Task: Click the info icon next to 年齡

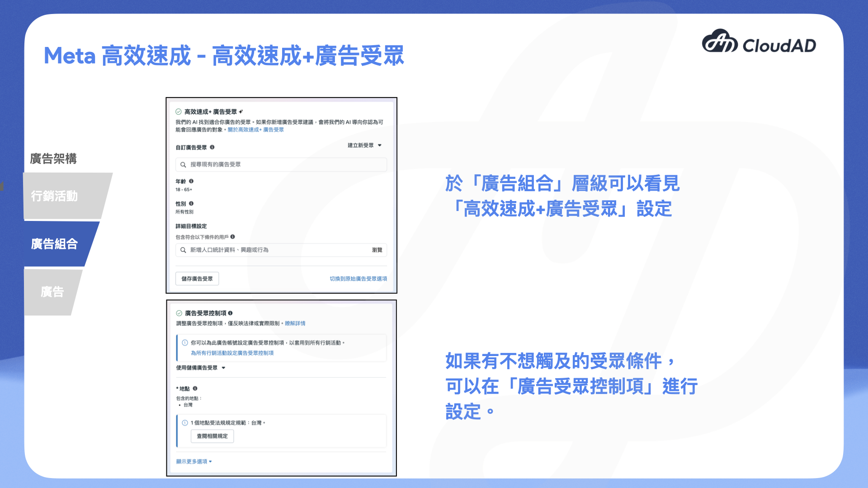Action: [191, 181]
